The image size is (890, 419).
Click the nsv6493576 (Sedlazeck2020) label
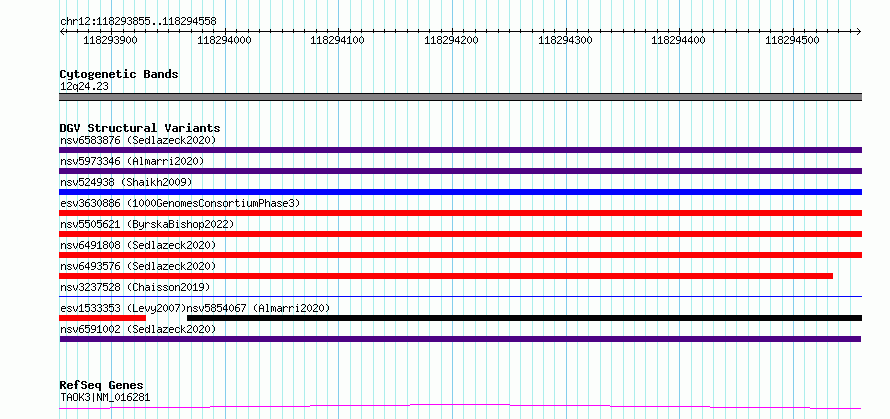138,266
